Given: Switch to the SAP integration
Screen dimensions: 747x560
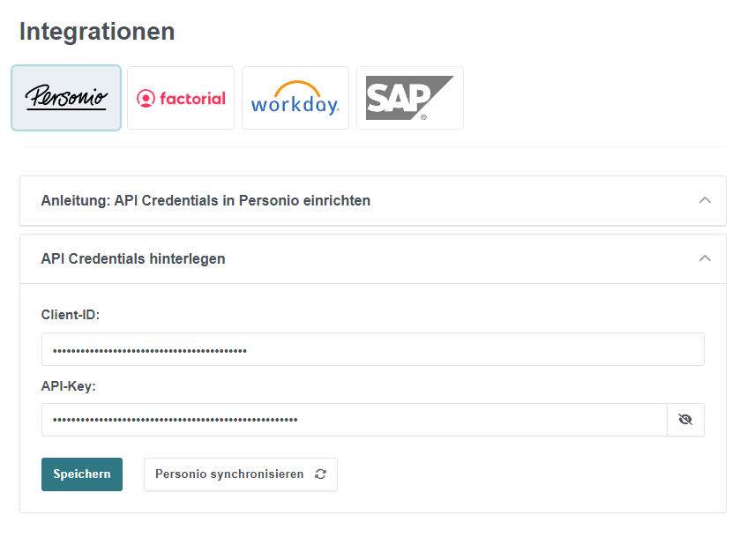Looking at the screenshot, I should point(410,98).
